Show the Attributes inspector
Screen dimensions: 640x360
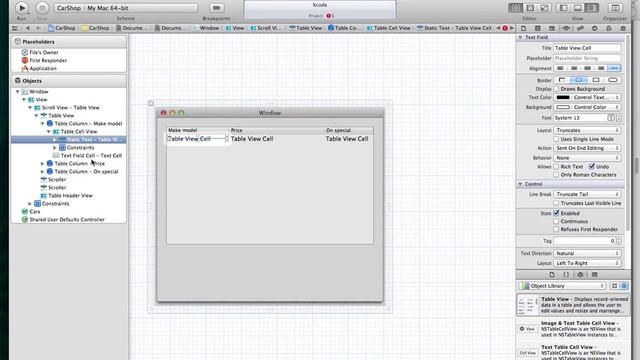pos(566,28)
